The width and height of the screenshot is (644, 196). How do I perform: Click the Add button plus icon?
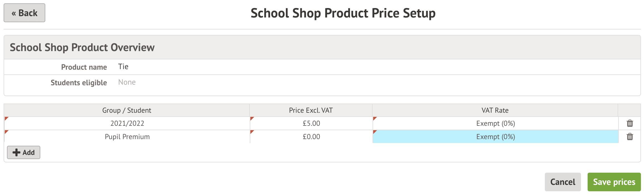coord(16,152)
